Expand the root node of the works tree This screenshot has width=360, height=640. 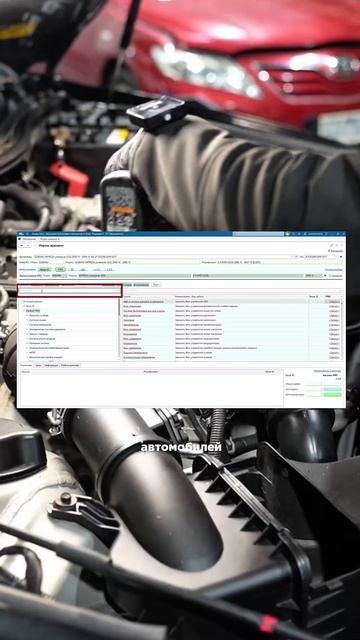coord(21,302)
